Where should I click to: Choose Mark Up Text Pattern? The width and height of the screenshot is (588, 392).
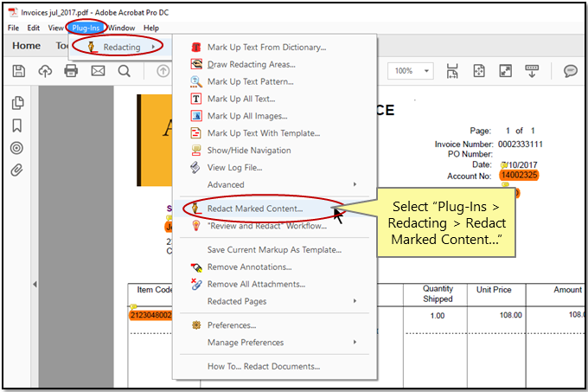(249, 81)
